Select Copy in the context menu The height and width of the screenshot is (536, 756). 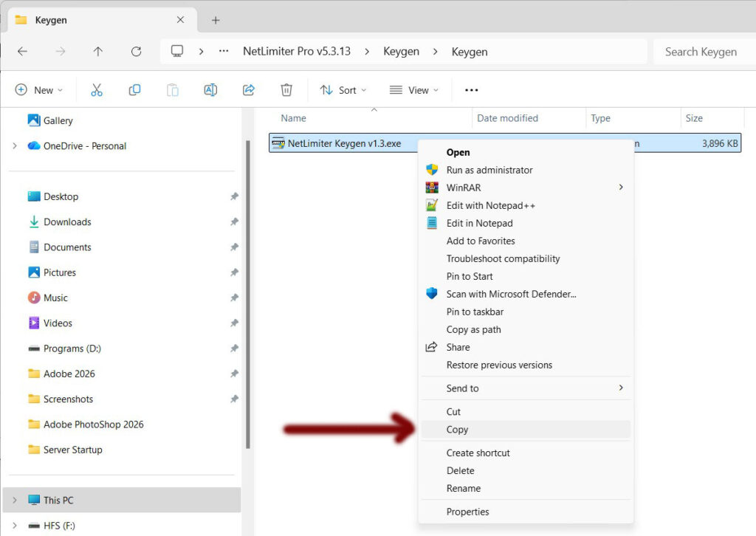[457, 430]
